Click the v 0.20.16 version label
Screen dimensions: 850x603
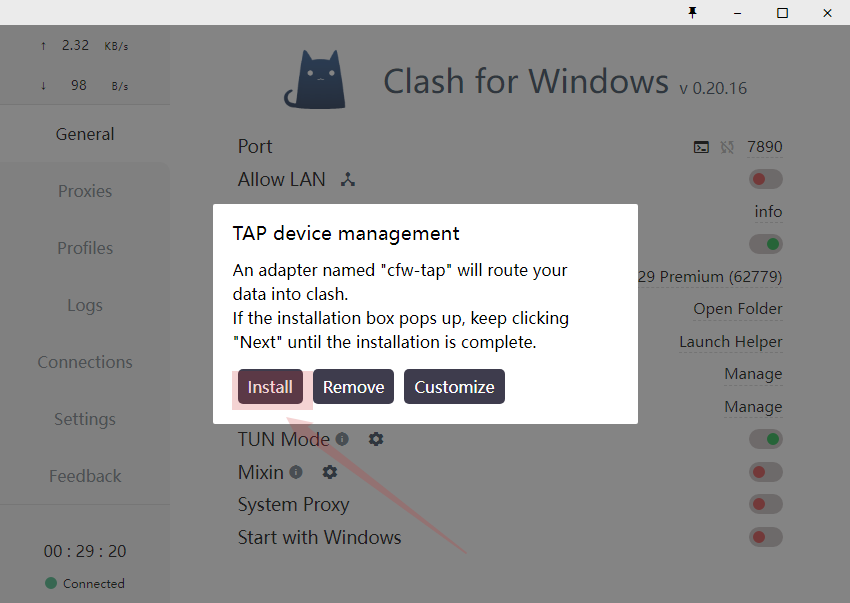click(x=713, y=88)
